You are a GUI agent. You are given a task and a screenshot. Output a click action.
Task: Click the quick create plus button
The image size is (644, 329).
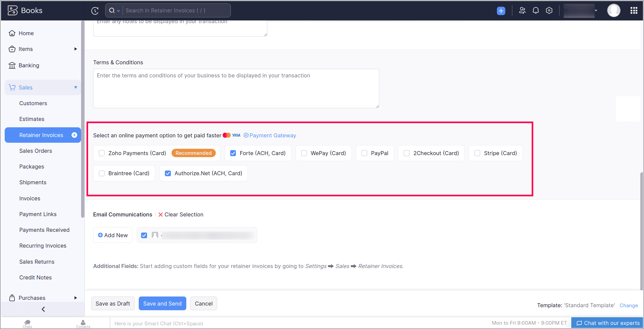tap(501, 11)
